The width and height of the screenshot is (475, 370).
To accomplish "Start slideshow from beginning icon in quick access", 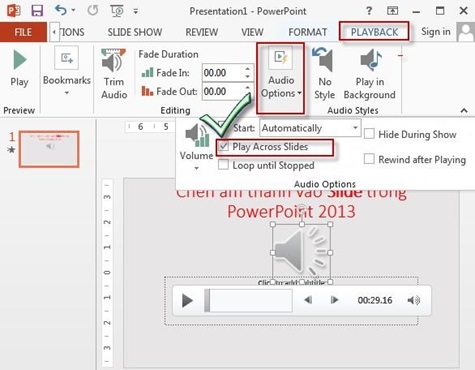I will coord(117,11).
